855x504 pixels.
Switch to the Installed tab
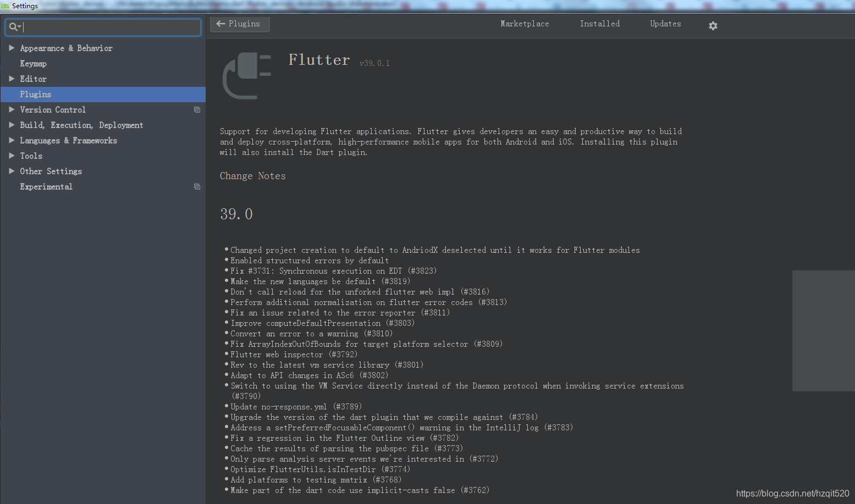pyautogui.click(x=599, y=24)
